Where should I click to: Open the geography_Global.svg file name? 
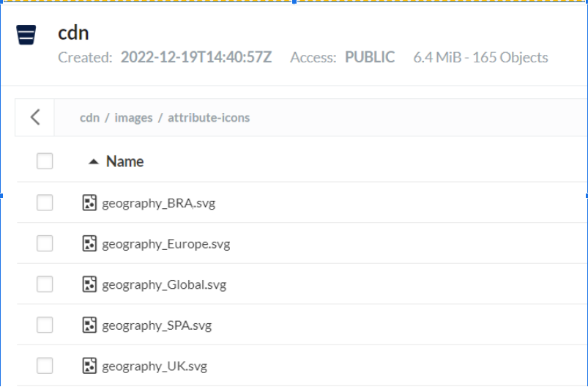[164, 284]
